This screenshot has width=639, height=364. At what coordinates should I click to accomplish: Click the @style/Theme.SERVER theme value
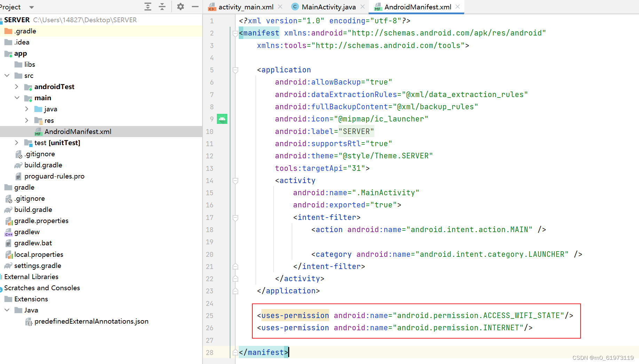pyautogui.click(x=386, y=156)
